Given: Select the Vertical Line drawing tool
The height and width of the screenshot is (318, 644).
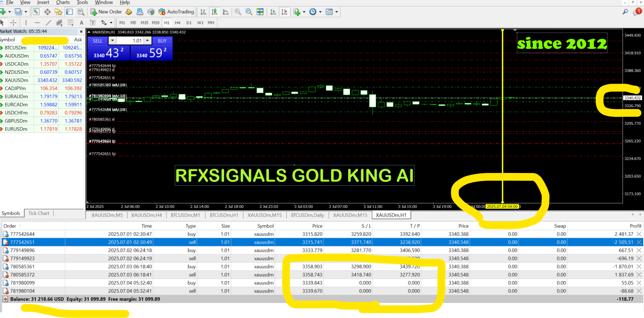Looking at the screenshot, I should (x=26, y=23).
